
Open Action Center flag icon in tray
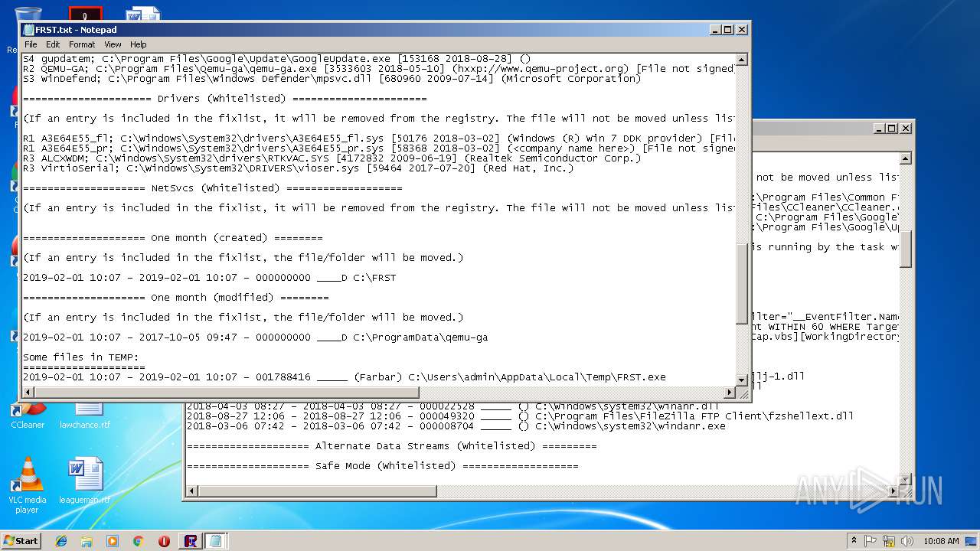point(871,540)
